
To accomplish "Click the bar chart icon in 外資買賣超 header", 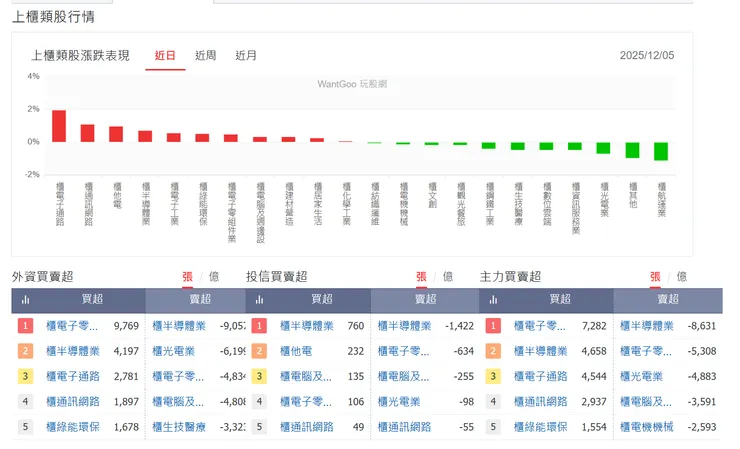I will 25,300.
